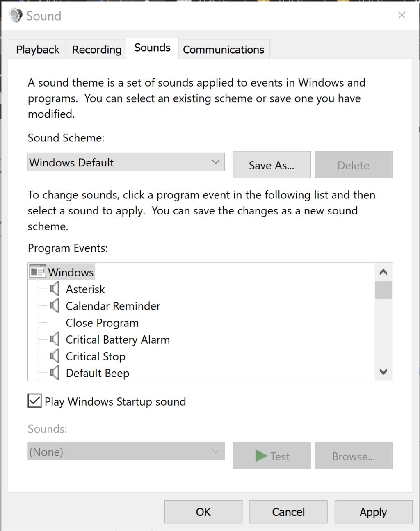
Task: Switch to the Communications tab
Action: click(224, 49)
